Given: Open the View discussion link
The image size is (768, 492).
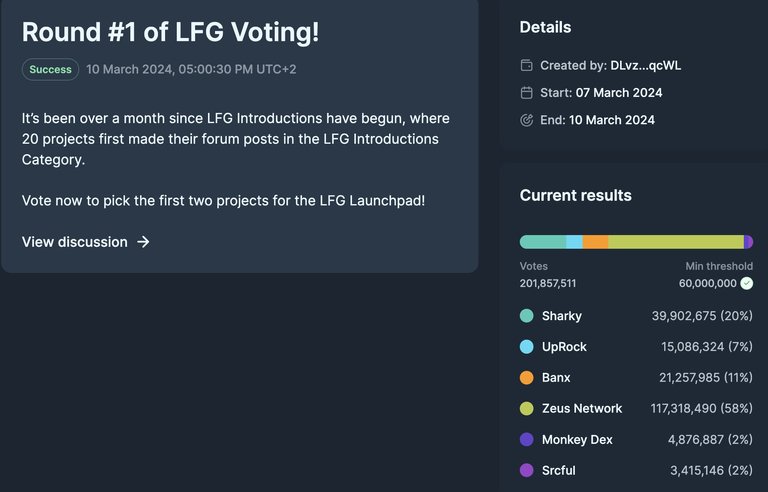Looking at the screenshot, I should coord(86,242).
